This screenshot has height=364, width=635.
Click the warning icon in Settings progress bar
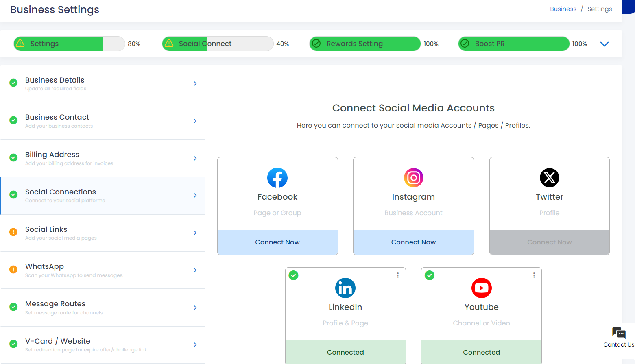pyautogui.click(x=20, y=44)
